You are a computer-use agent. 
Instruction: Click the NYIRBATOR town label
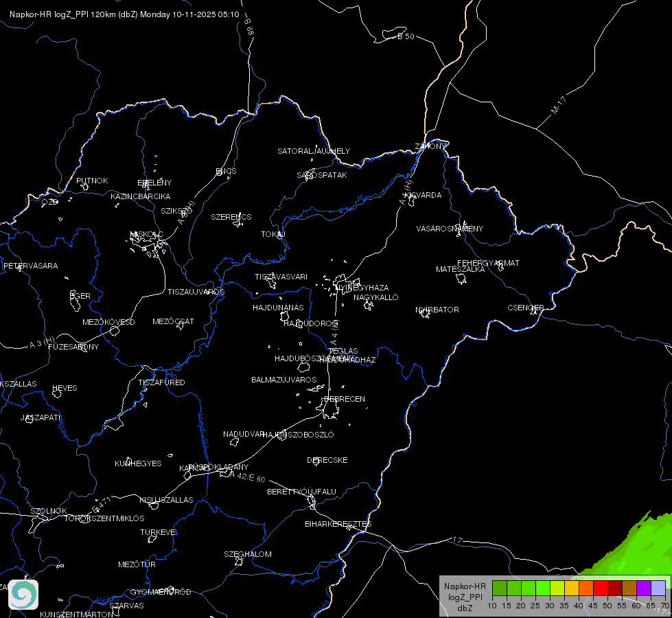coord(437,310)
